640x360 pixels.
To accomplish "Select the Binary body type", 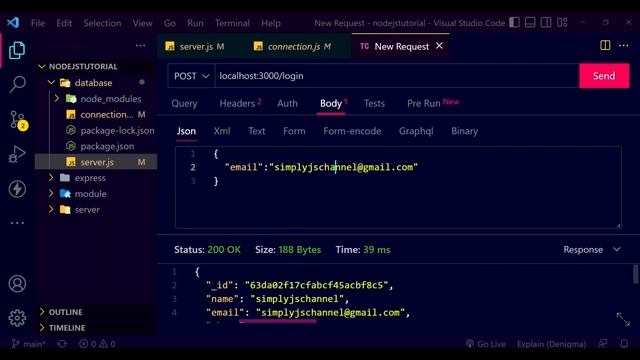I will click(464, 131).
